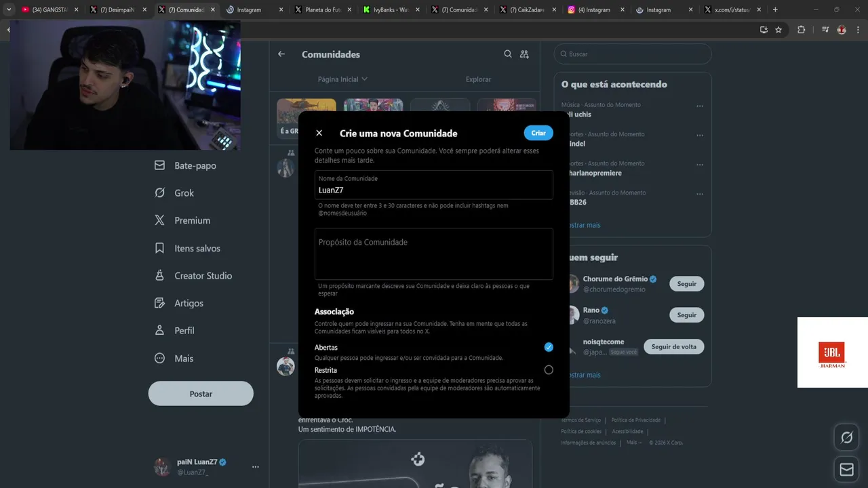Viewport: 868px width, 488px height.
Task: Switch to the IvyBanks browser tab
Action: 391,9
